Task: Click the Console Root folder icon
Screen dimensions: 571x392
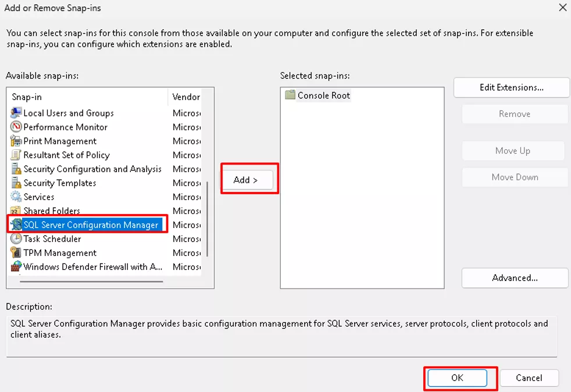Action: pos(290,95)
